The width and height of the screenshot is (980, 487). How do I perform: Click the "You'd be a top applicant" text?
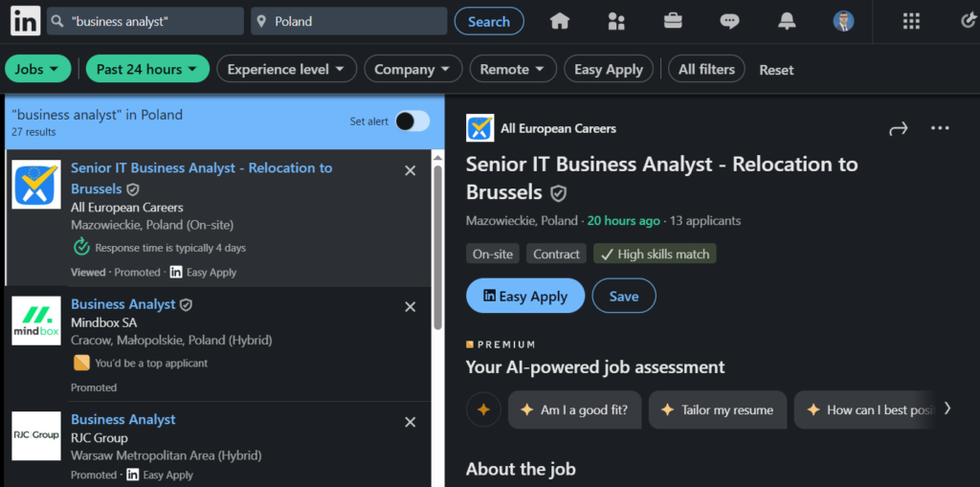click(151, 364)
